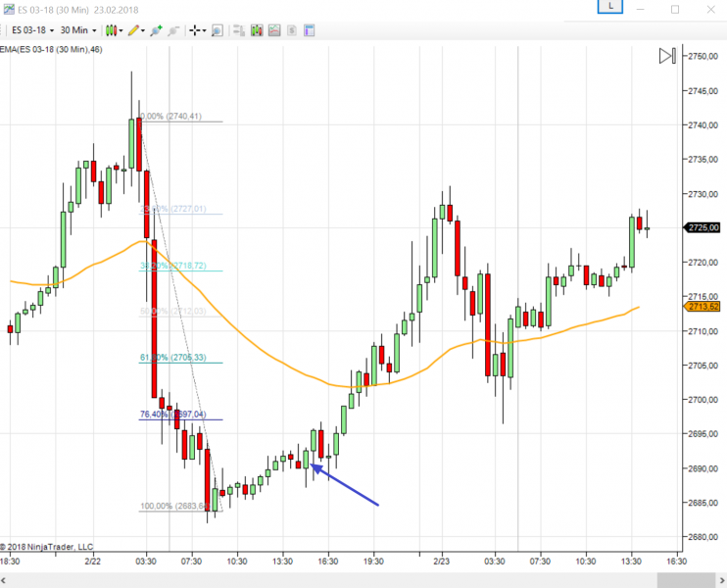Click the 19:30 time axis label

373,562
